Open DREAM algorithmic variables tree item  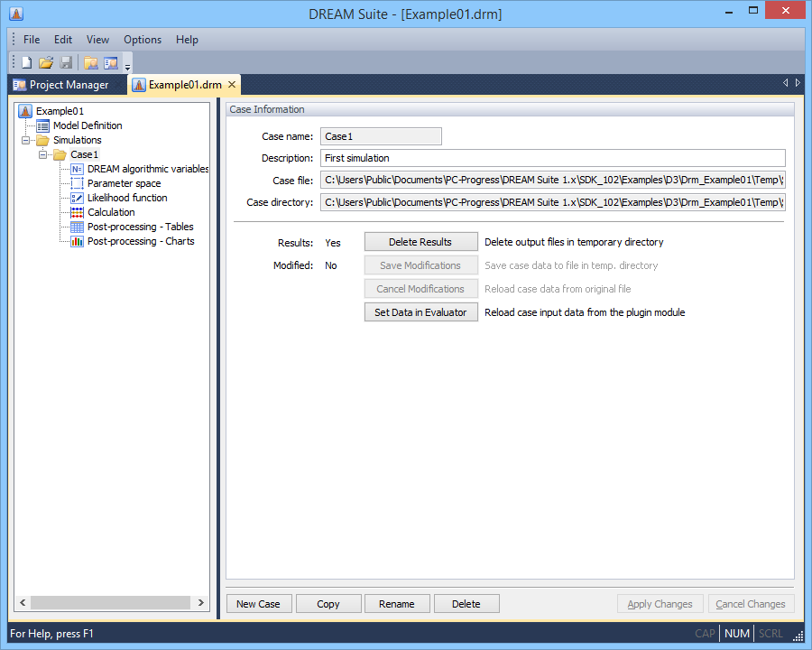[148, 169]
